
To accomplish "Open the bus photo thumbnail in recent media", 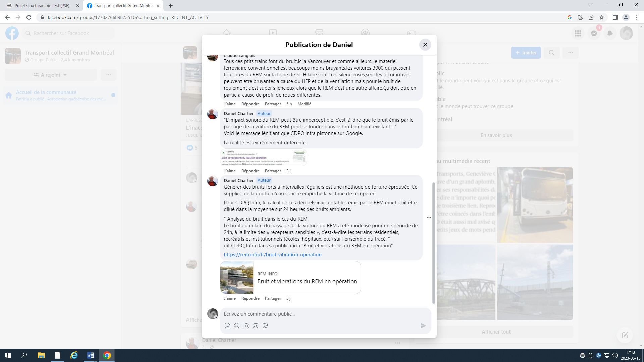I will point(535,205).
